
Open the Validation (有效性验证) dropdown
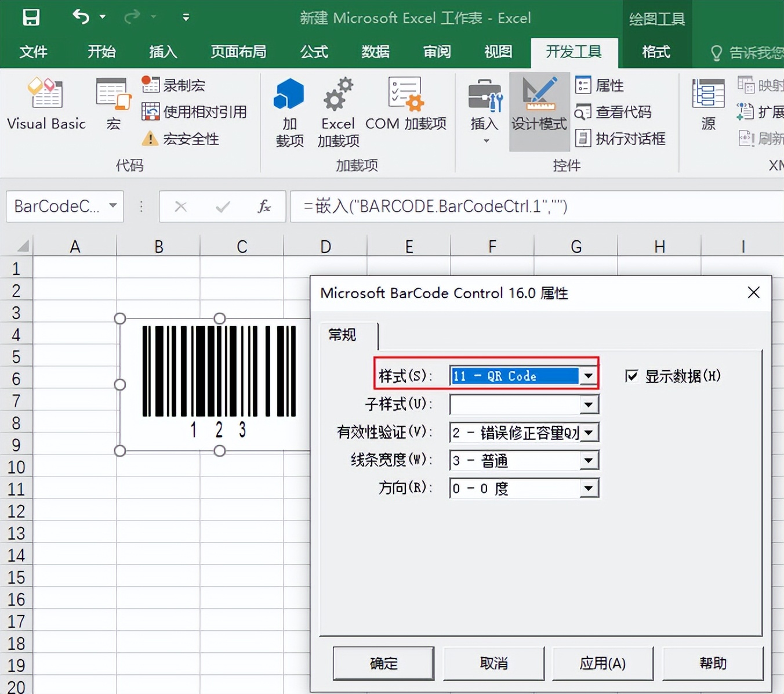click(x=589, y=432)
